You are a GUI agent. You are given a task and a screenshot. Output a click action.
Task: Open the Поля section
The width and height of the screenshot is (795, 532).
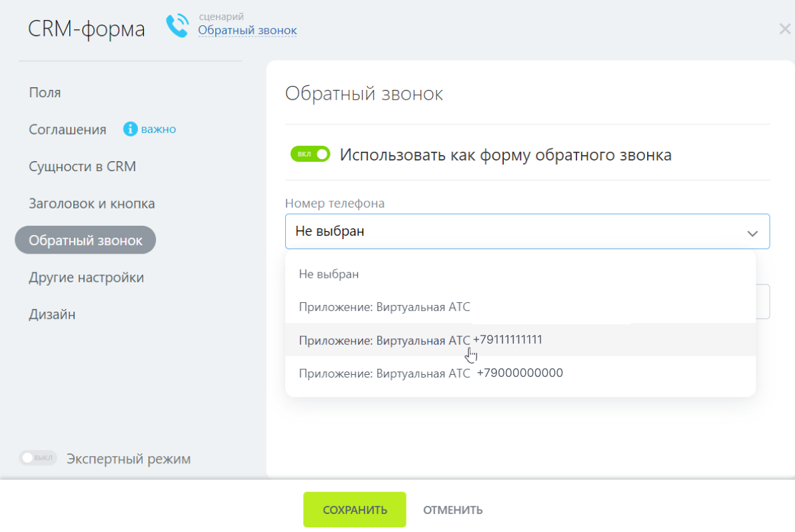tap(45, 93)
